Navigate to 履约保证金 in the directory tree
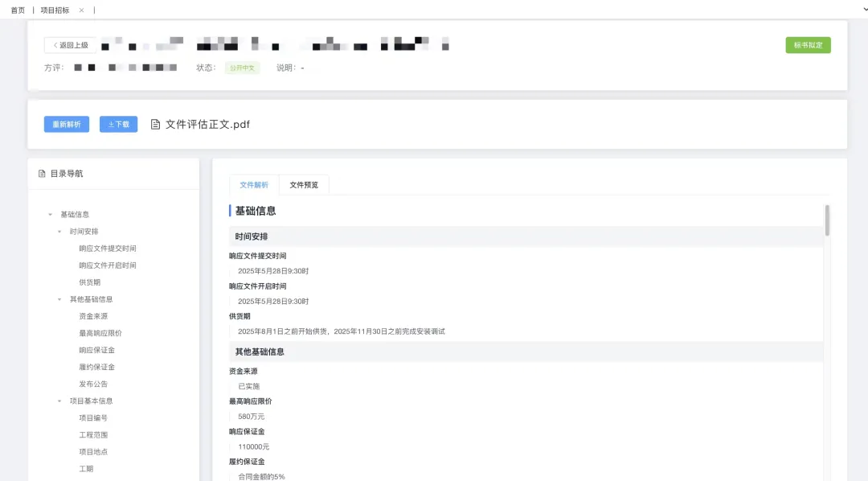 click(96, 367)
